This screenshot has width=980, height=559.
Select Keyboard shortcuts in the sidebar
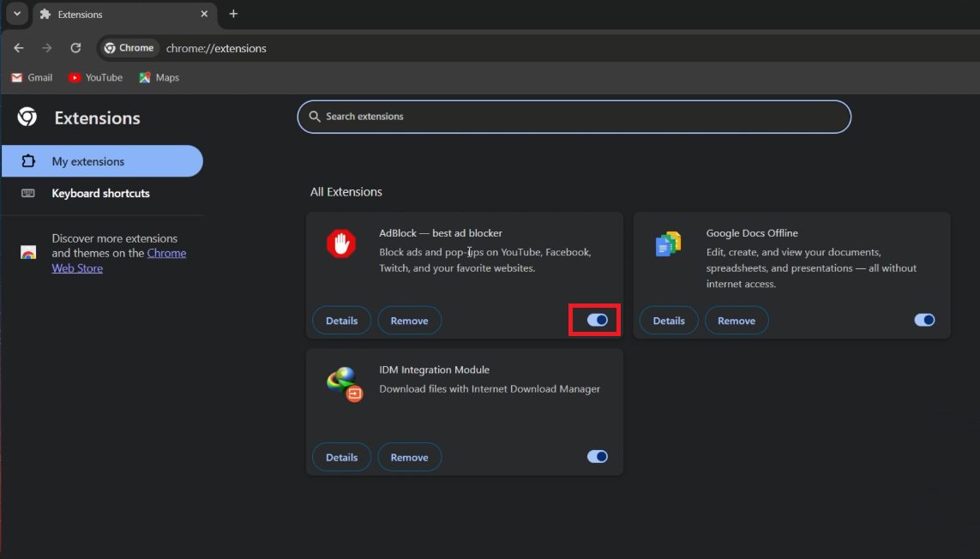[x=100, y=194]
